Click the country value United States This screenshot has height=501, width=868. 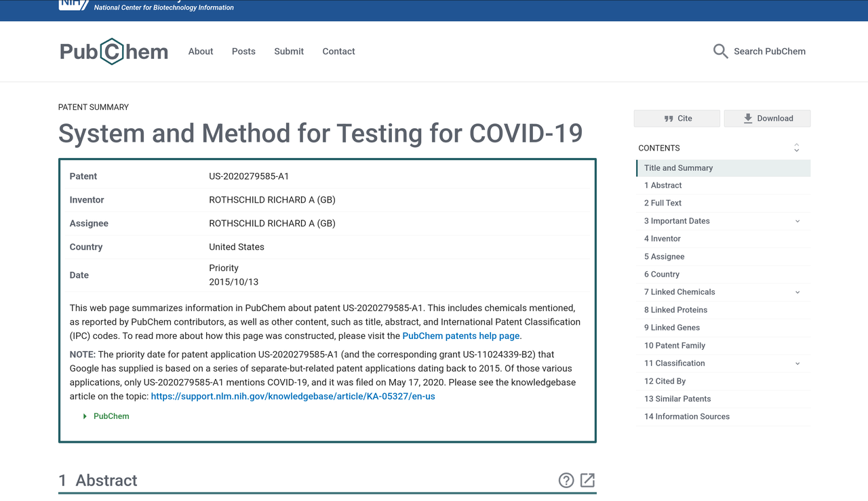coord(237,247)
